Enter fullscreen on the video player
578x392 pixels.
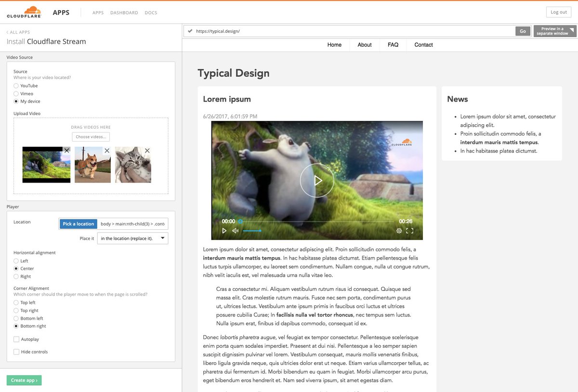410,231
